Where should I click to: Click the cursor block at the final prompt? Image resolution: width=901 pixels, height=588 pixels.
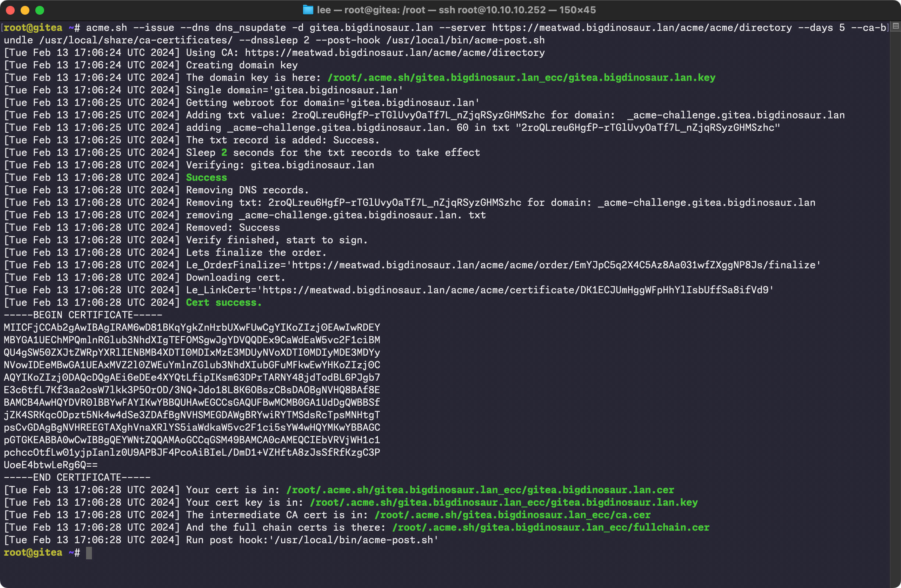pyautogui.click(x=89, y=553)
